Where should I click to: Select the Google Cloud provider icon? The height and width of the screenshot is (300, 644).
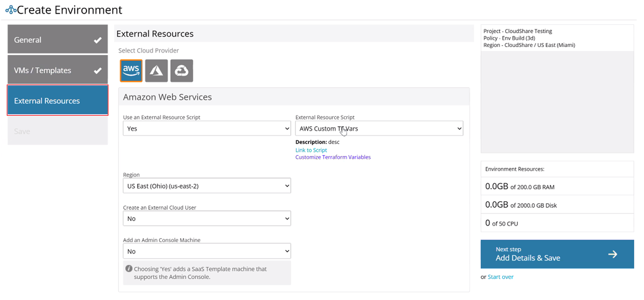[x=182, y=71]
